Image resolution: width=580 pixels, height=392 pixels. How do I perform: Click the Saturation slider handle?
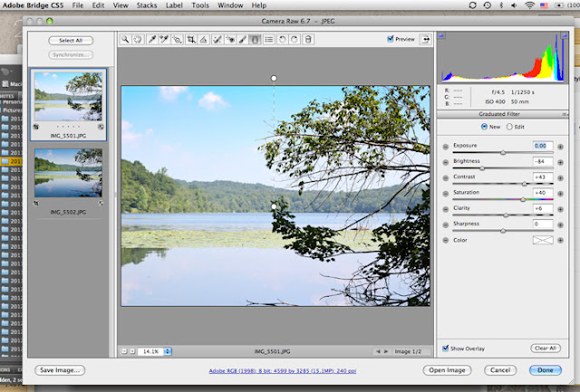[x=523, y=199]
